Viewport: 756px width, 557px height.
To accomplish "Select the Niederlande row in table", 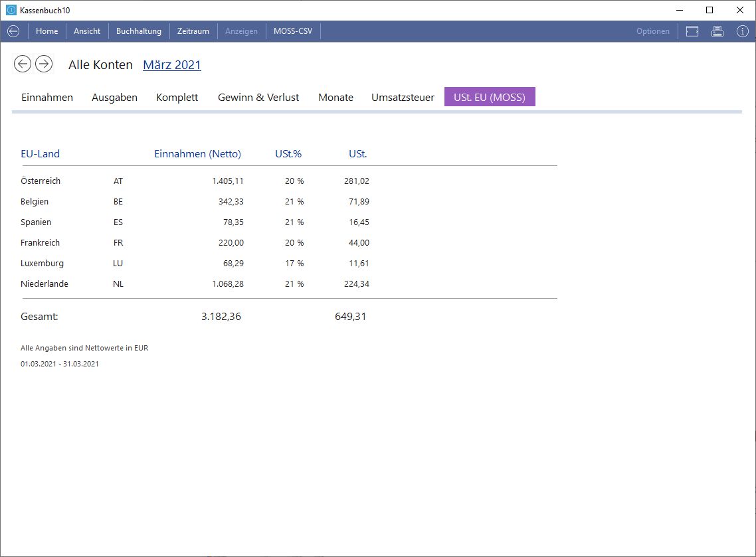I will pyautogui.click(x=45, y=284).
